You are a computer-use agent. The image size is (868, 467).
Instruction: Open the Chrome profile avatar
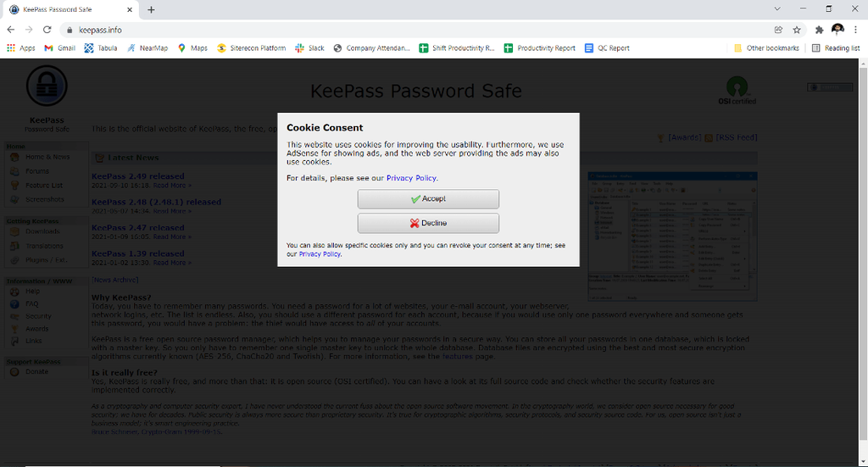tap(837, 30)
